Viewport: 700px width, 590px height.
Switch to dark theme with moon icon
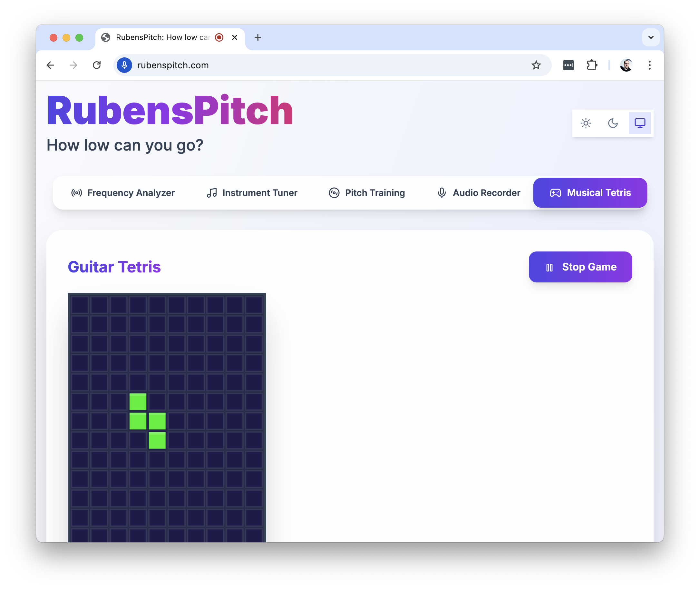click(613, 123)
